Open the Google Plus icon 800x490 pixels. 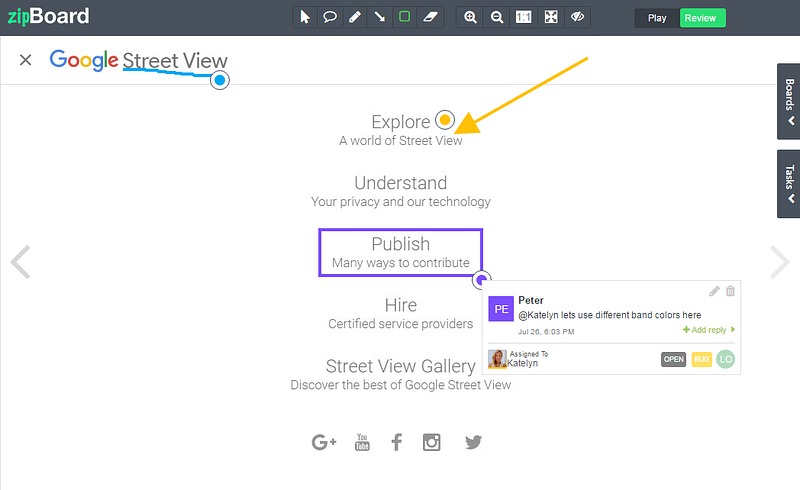(x=324, y=442)
